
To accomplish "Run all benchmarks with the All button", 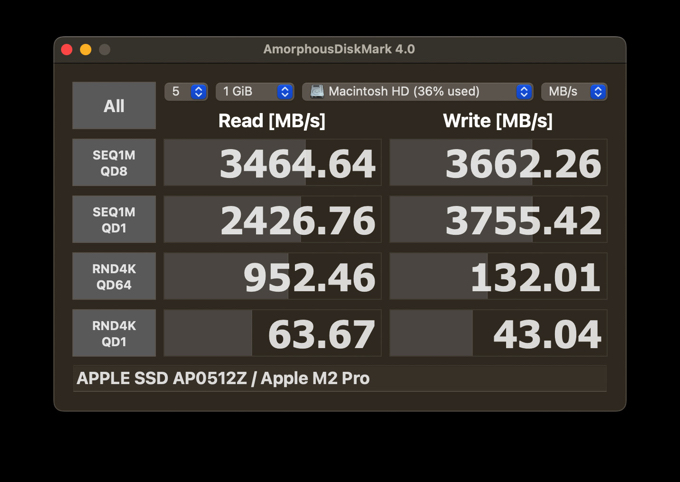I will [x=114, y=106].
